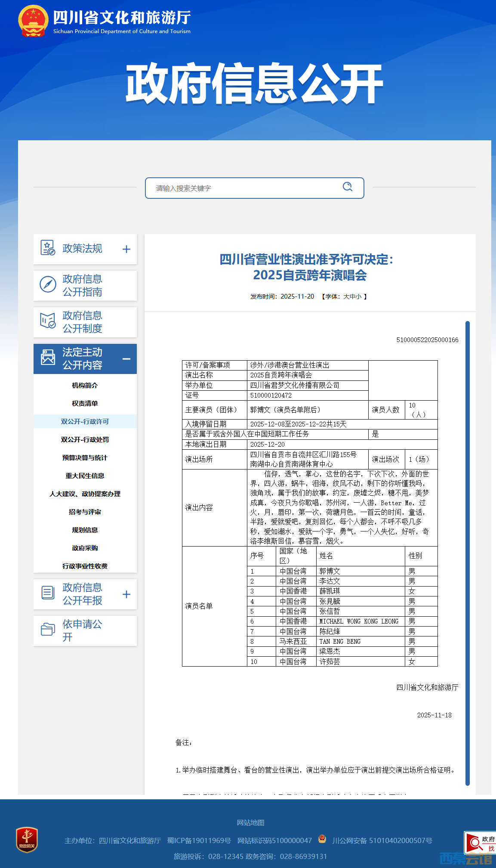Open the 双公开-行政处罚 menu item

coord(85,440)
